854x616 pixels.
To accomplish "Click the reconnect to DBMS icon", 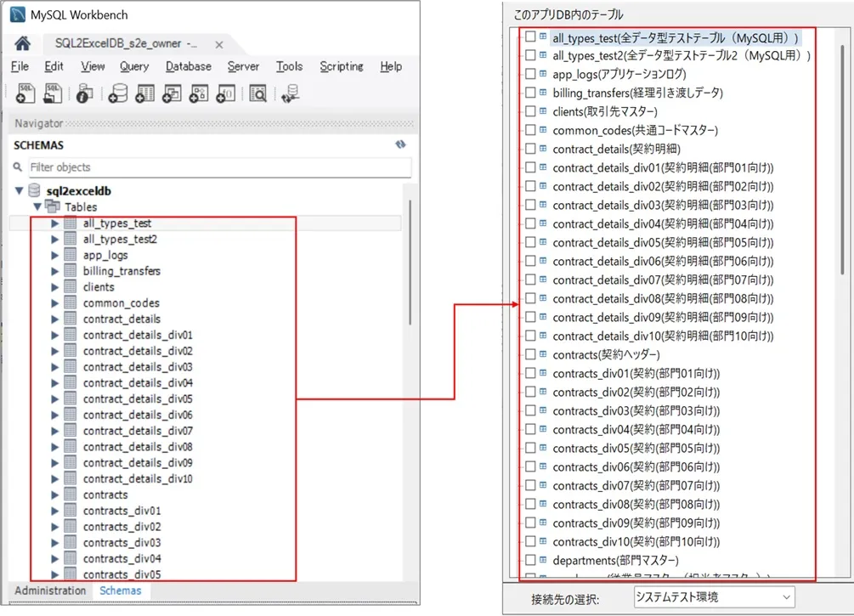I will coord(291,93).
